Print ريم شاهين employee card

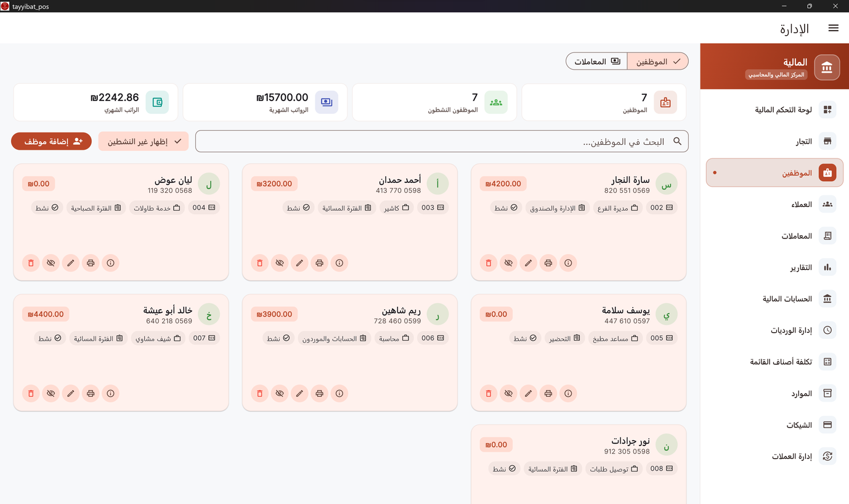[x=319, y=393]
